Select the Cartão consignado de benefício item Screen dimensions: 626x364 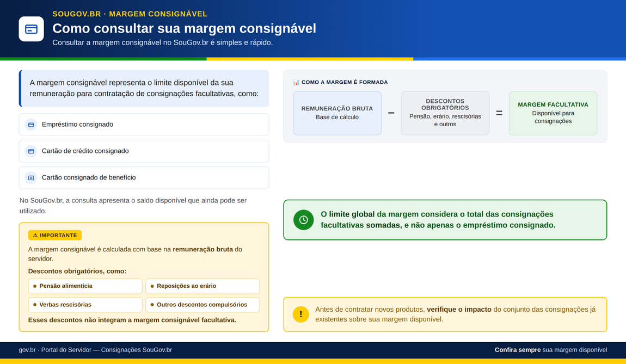click(144, 177)
